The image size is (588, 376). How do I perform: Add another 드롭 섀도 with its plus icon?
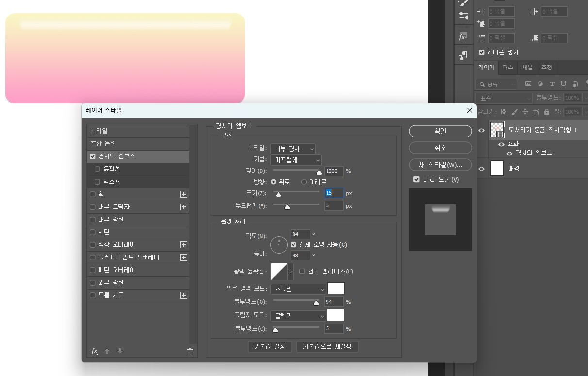(x=184, y=295)
